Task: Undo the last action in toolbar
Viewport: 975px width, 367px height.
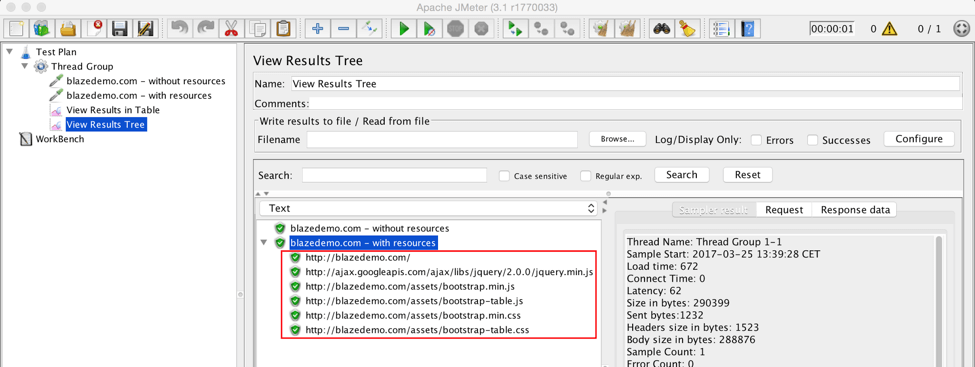Action: click(x=180, y=29)
